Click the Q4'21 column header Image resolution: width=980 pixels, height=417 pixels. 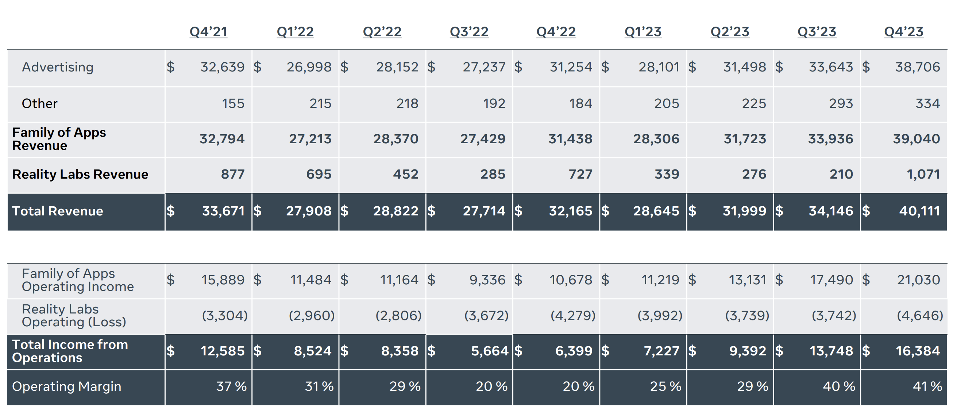pos(208,32)
